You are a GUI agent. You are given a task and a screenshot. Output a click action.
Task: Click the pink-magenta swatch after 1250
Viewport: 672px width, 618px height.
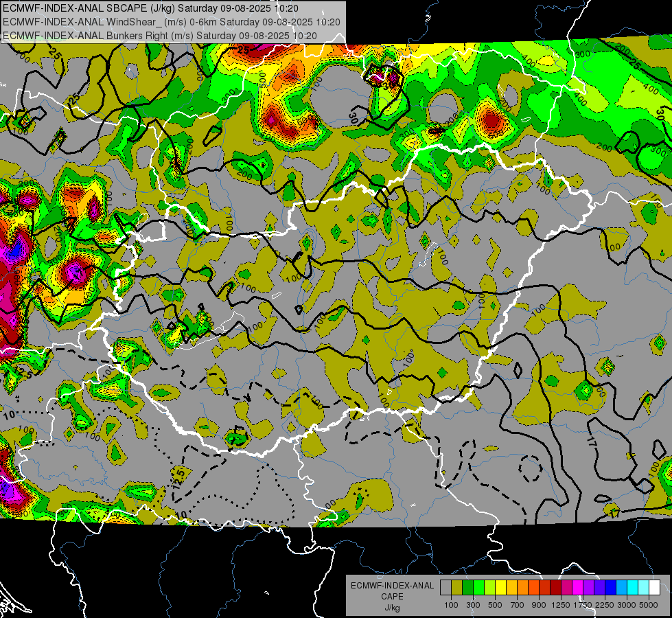point(566,587)
